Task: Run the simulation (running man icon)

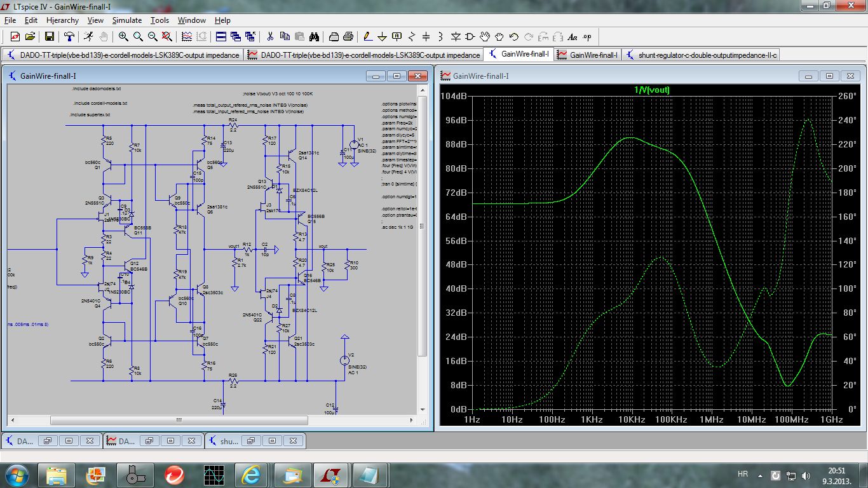Action: click(88, 37)
